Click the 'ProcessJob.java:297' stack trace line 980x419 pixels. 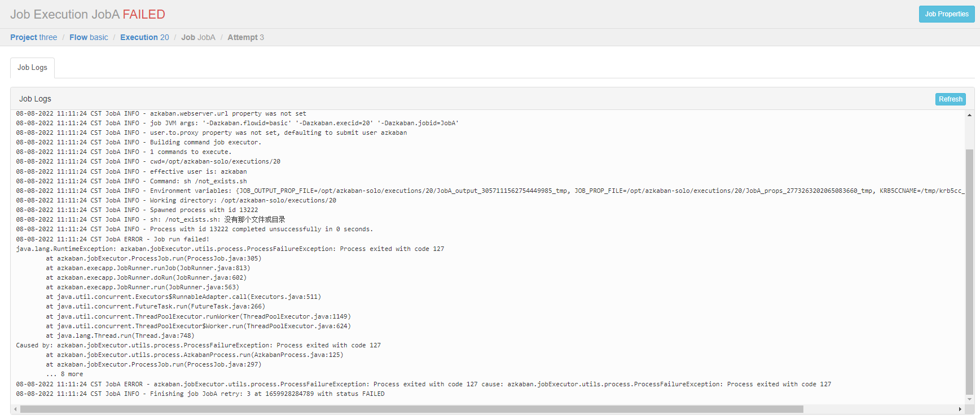[x=153, y=364]
